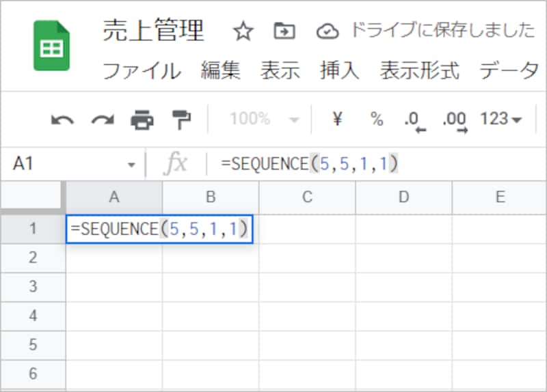Open the 編集 menu

(220, 70)
